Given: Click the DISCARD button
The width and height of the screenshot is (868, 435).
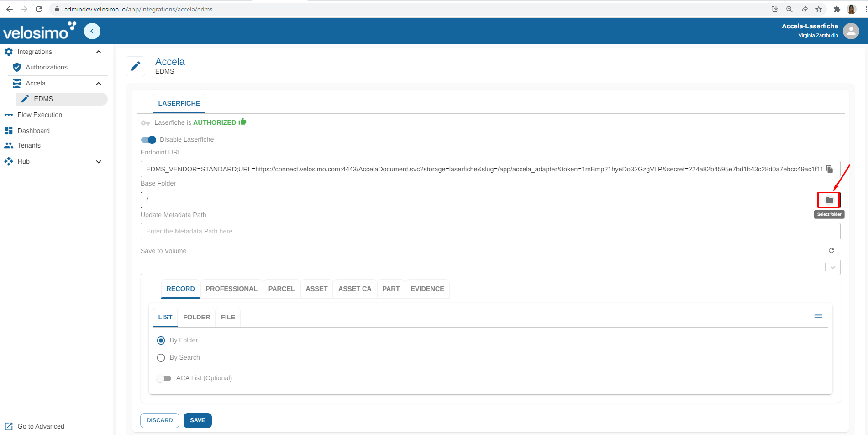Looking at the screenshot, I should click(160, 420).
